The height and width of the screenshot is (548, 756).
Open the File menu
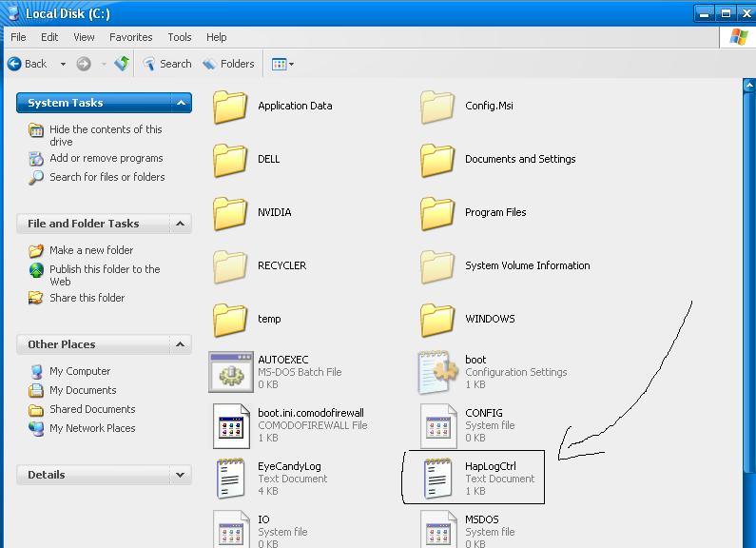[x=18, y=37]
